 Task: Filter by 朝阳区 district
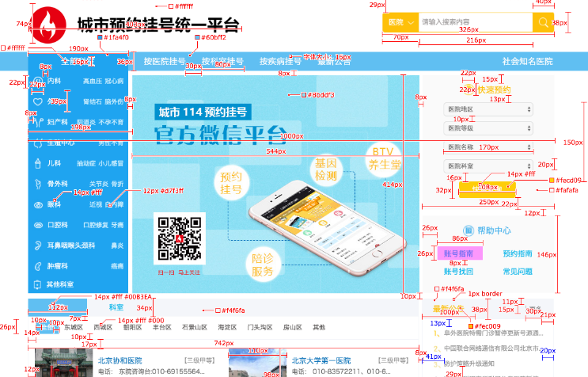pyautogui.click(x=133, y=327)
